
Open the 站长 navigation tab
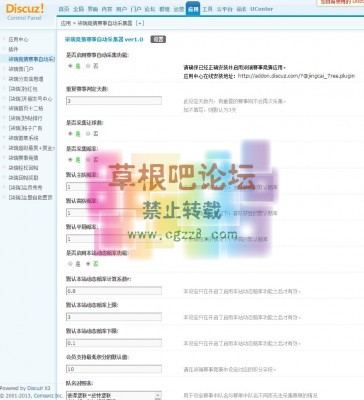tap(241, 9)
